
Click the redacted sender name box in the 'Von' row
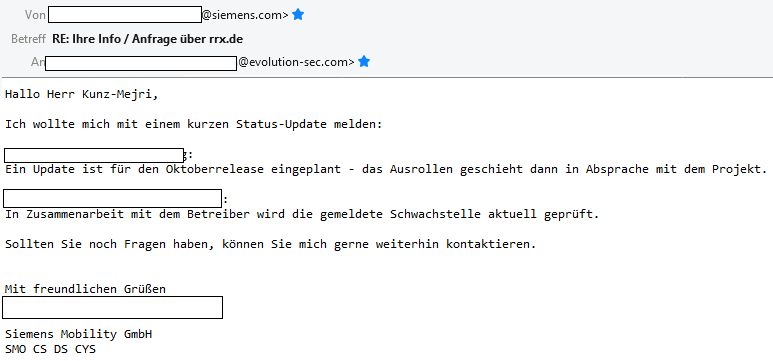tap(125, 14)
